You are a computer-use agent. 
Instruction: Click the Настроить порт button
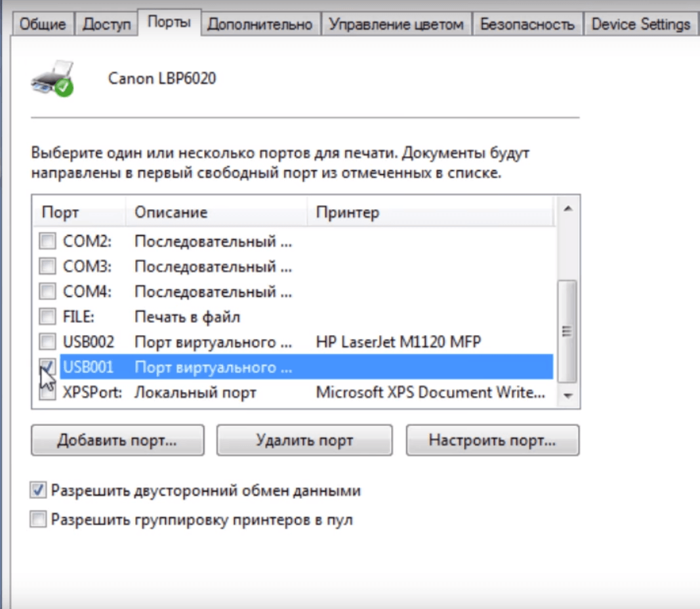[x=492, y=440]
